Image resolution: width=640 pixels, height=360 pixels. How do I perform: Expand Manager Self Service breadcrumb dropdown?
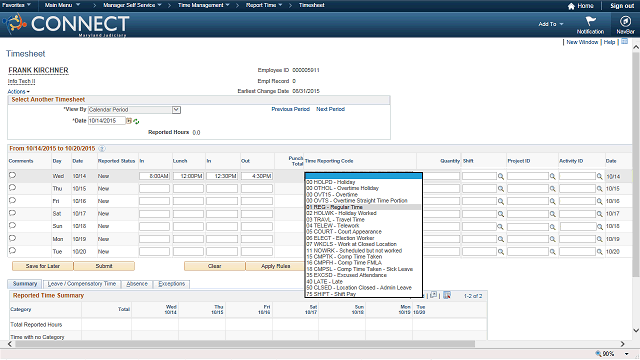[160, 5]
